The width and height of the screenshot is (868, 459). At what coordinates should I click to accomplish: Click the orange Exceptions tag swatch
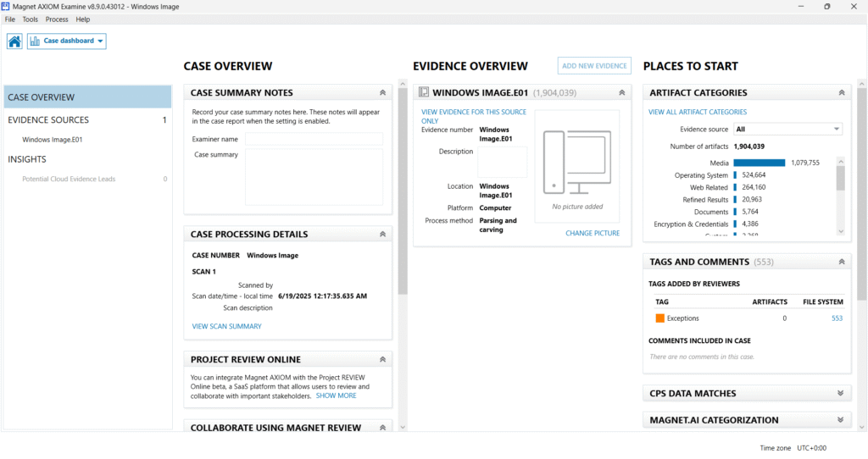659,318
